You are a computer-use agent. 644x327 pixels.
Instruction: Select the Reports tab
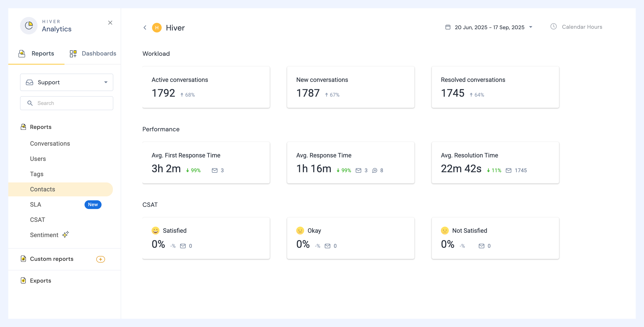click(x=36, y=54)
